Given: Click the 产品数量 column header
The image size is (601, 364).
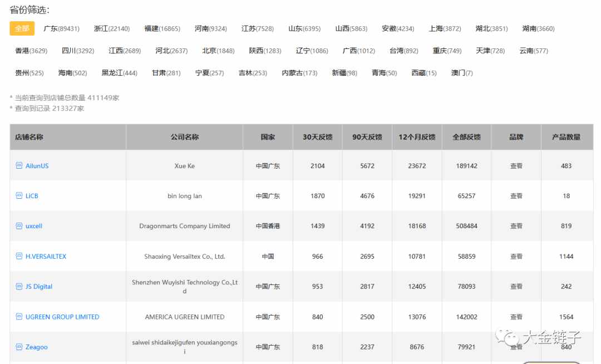Looking at the screenshot, I should click(x=566, y=137).
